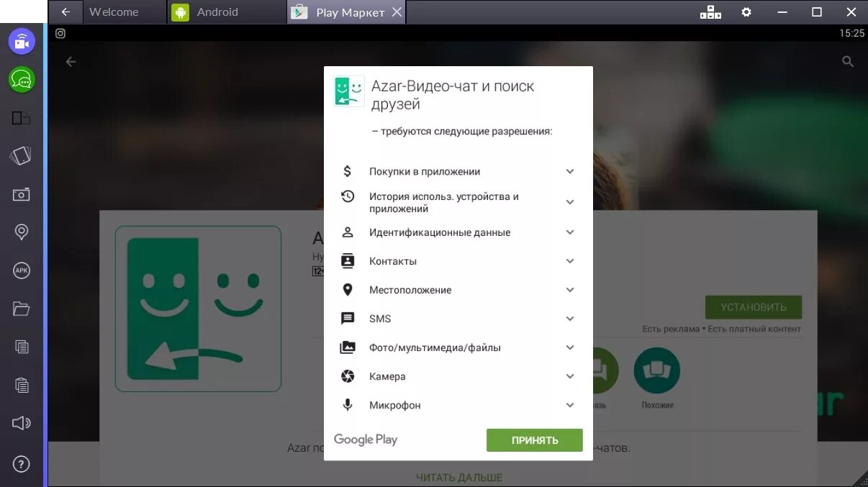Click the volume speaker sidebar icon
Viewport: 868px width, 487px height.
click(x=22, y=423)
